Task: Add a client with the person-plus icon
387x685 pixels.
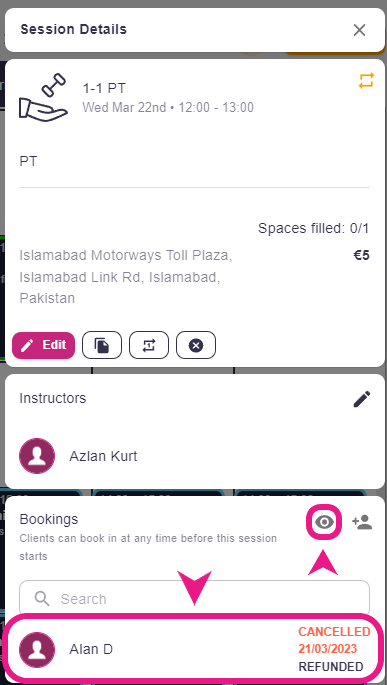Action: point(362,522)
